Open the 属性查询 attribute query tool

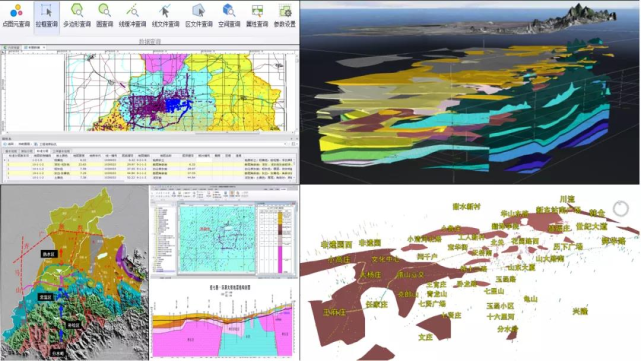tap(257, 16)
